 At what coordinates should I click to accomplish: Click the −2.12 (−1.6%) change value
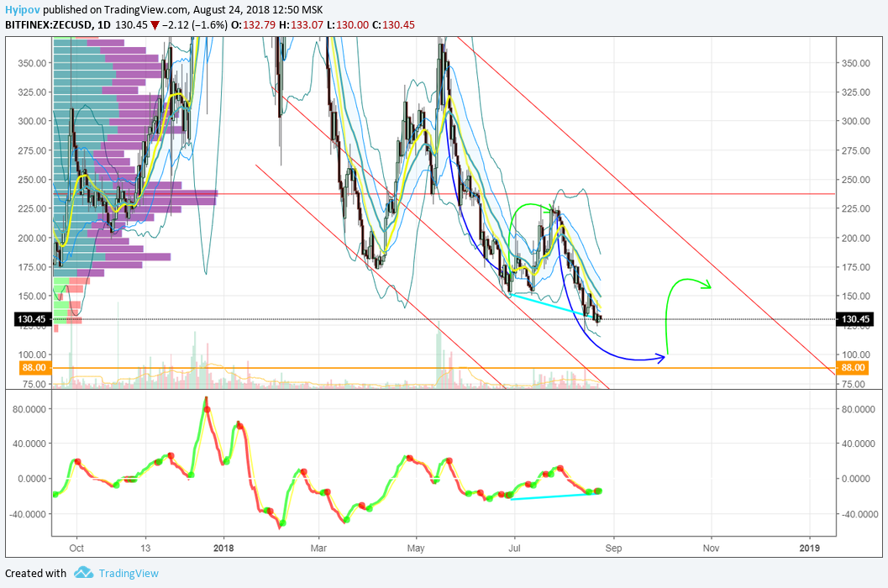coord(195,25)
